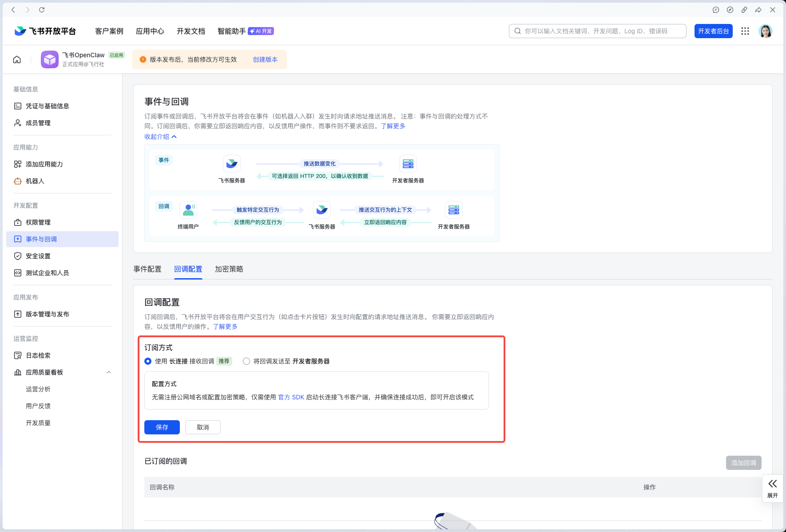Click the 保存 button
Viewport: 786px width, 532px height.
pos(162,427)
